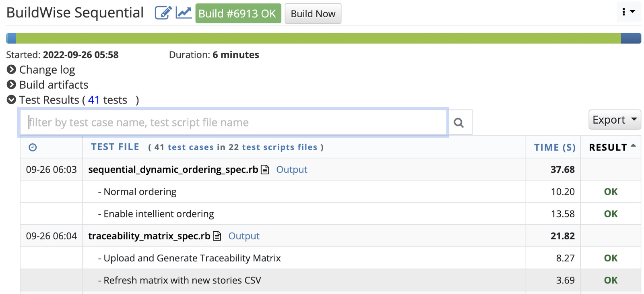The width and height of the screenshot is (644, 294).
Task: Click OK result for Upload and Generate
Action: tap(611, 258)
